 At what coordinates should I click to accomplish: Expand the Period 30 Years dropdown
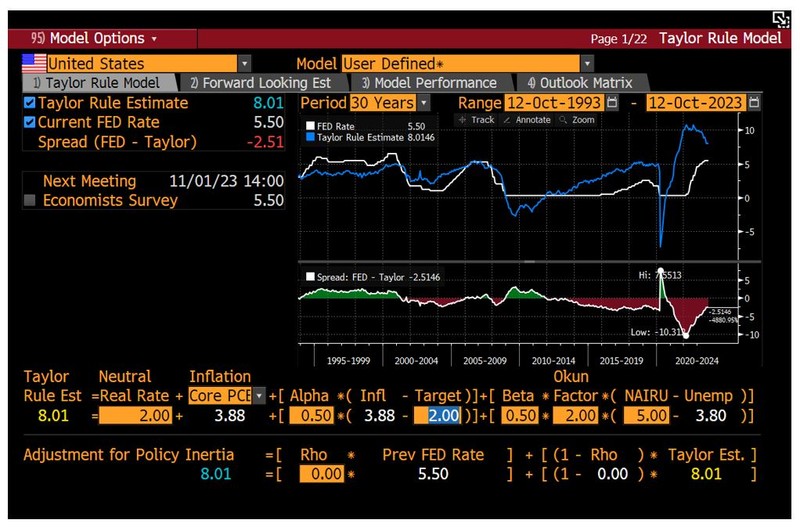tap(424, 103)
